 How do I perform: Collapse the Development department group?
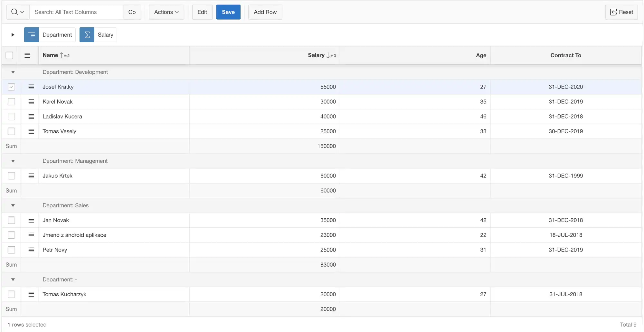(x=13, y=72)
